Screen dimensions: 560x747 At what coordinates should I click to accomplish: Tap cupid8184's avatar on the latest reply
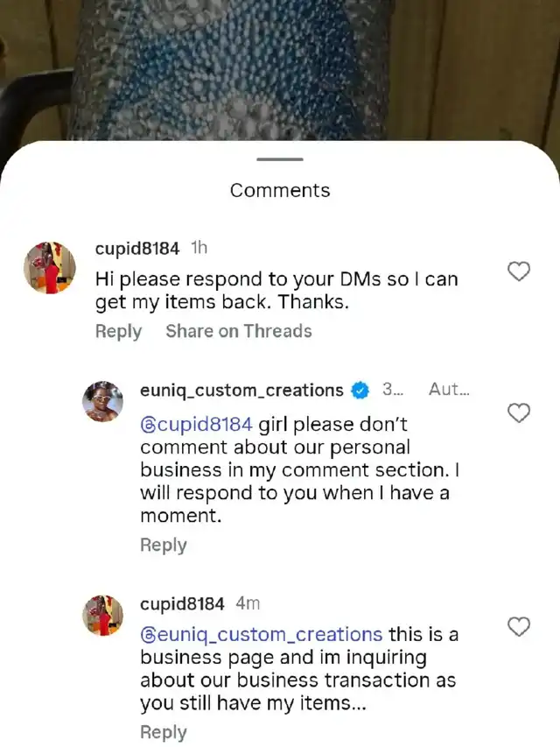103,616
